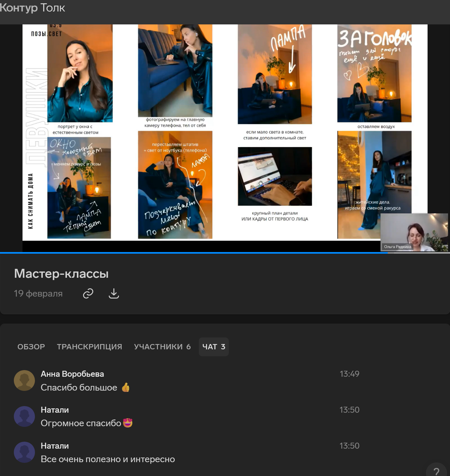450x476 pixels.
Task: Click heart-eyes emoji in Натали's message
Action: pos(128,423)
